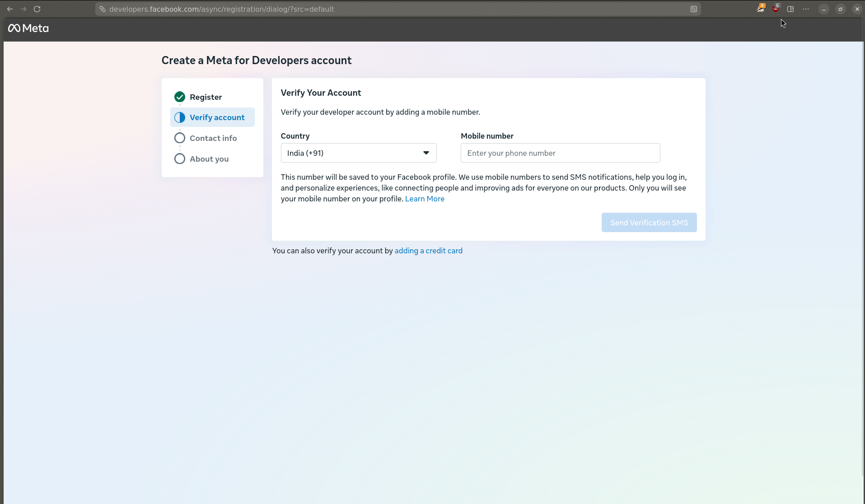Click the green Register checkmark icon
Image resolution: width=865 pixels, height=504 pixels.
pos(180,97)
